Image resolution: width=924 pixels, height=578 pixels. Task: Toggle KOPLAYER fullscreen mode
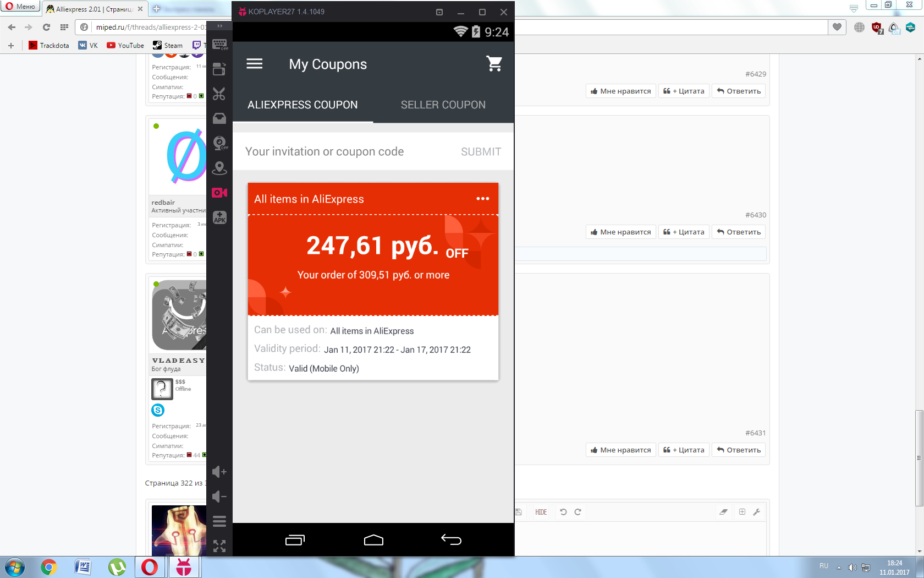pyautogui.click(x=219, y=546)
